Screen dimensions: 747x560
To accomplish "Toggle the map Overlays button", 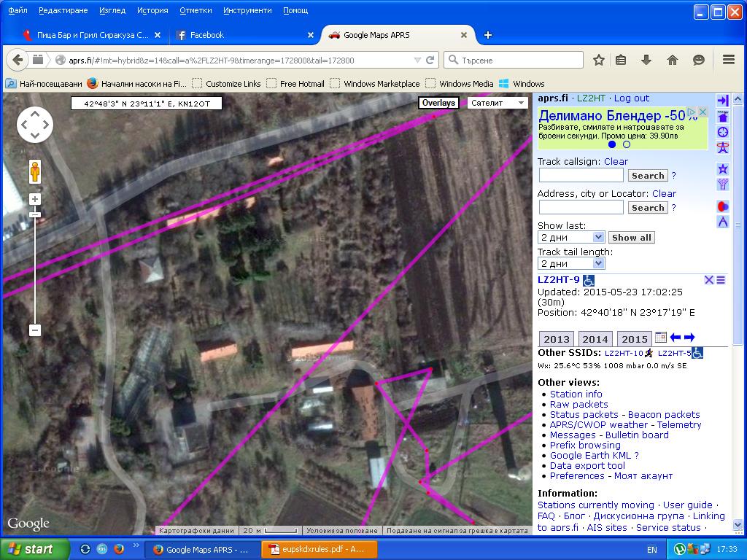I will [x=438, y=103].
